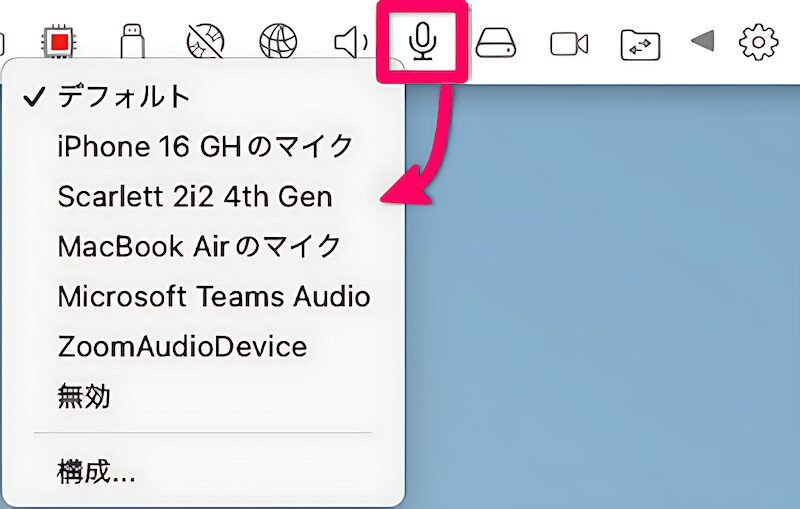The width and height of the screenshot is (800, 509).
Task: Open the settings gear icon
Action: tap(758, 42)
